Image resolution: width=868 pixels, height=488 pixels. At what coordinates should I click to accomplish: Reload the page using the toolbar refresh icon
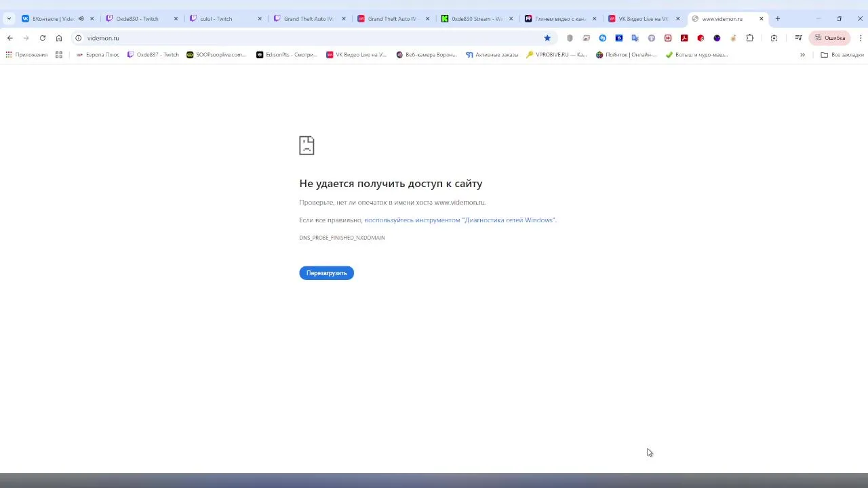(43, 38)
